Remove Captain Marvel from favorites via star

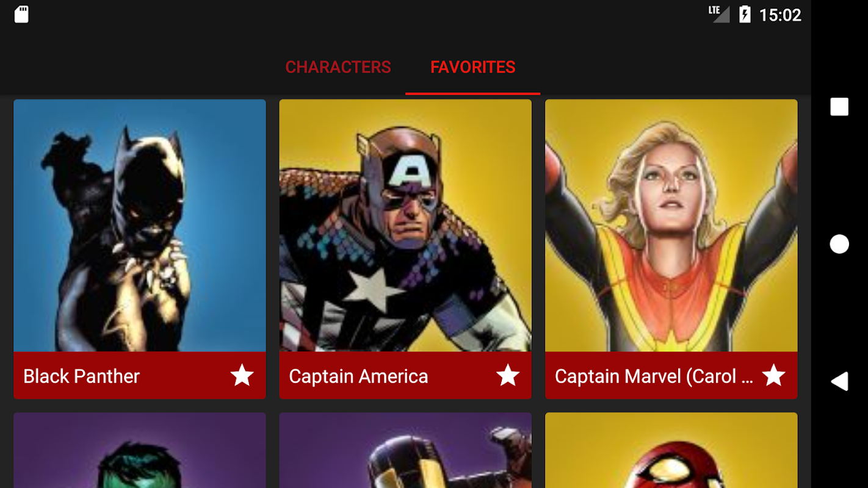point(773,375)
